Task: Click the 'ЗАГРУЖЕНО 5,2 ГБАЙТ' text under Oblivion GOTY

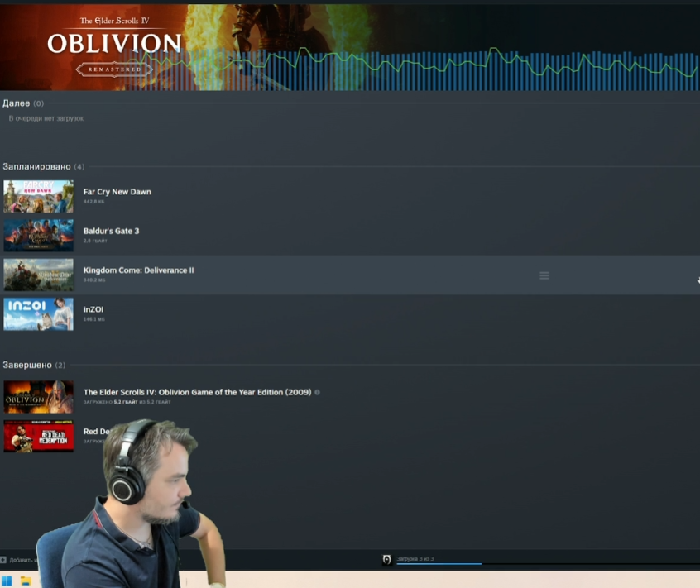Action: tap(127, 402)
